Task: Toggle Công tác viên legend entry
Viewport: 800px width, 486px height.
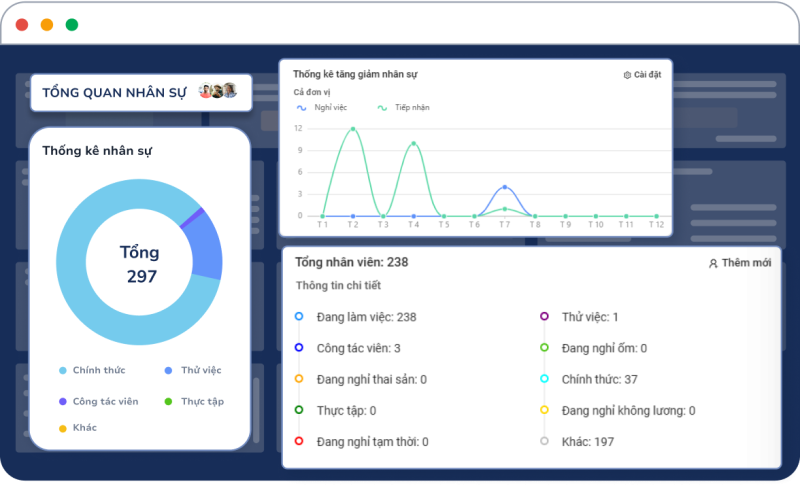Action: tap(98, 401)
